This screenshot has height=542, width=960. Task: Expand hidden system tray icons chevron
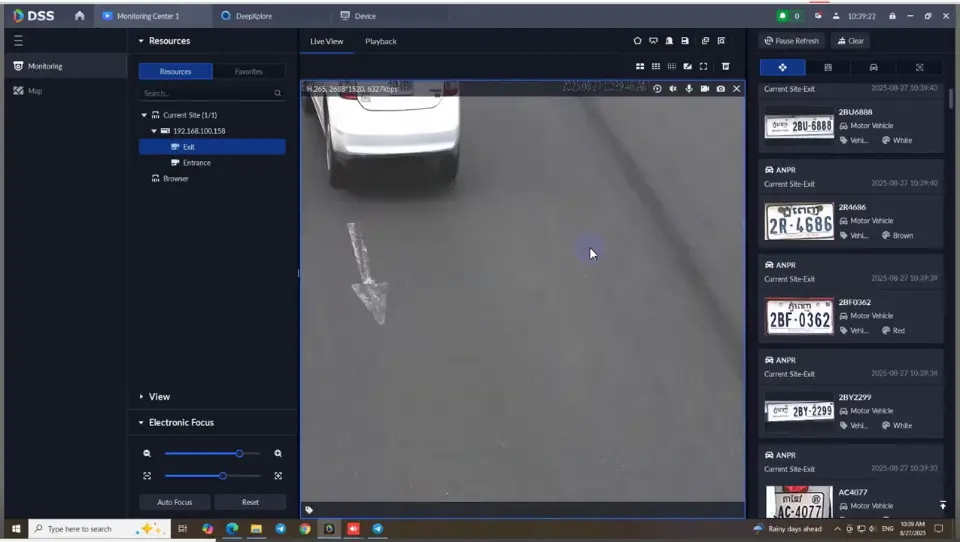tap(837, 529)
